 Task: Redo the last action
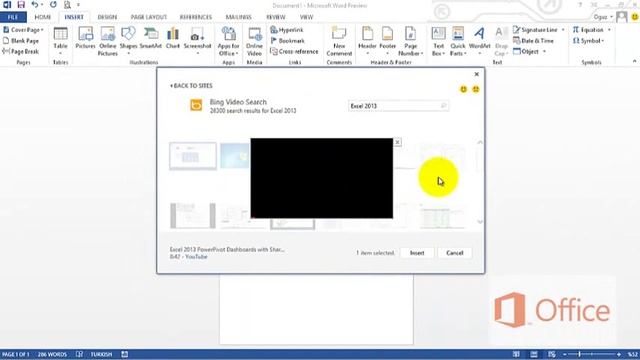tap(53, 5)
